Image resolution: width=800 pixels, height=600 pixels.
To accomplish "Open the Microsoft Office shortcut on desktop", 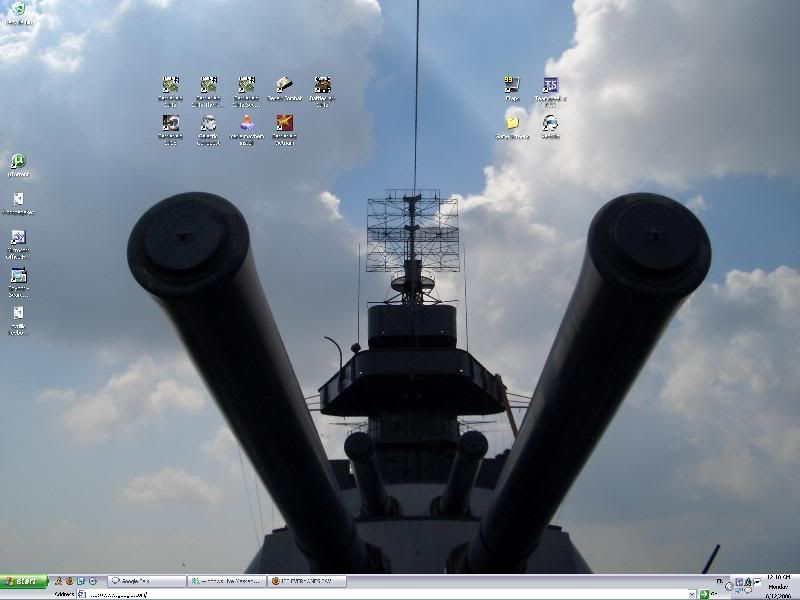I will pos(18,244).
